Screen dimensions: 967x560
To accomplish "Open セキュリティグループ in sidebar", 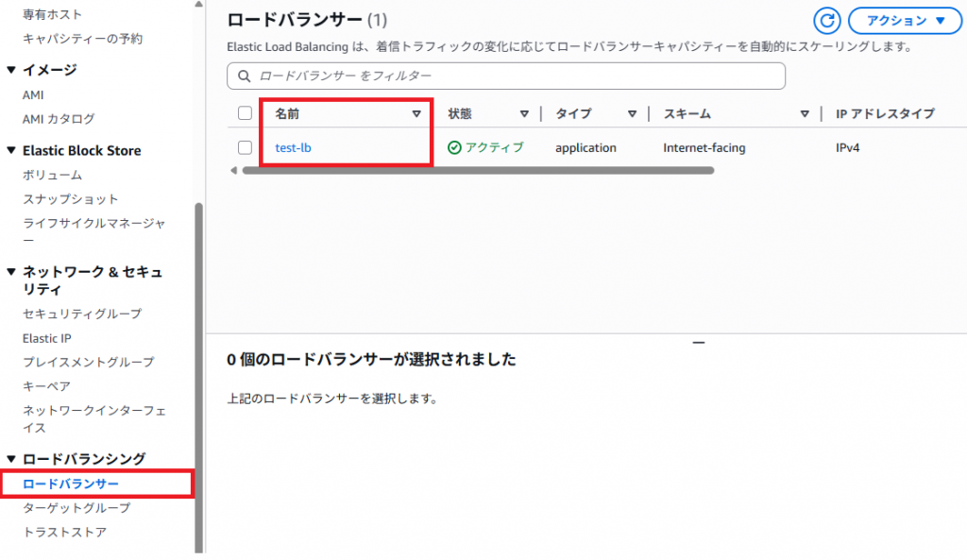I will [x=82, y=314].
